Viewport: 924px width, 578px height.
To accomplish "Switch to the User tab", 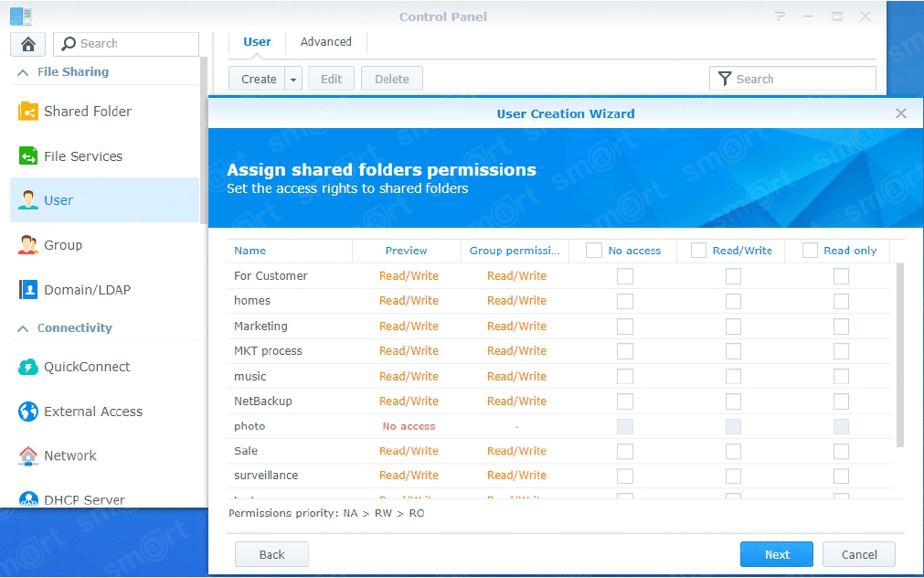I will pos(257,42).
